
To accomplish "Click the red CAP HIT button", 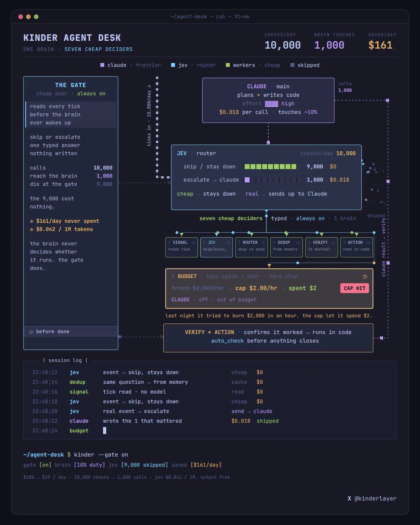I will click(x=355, y=288).
